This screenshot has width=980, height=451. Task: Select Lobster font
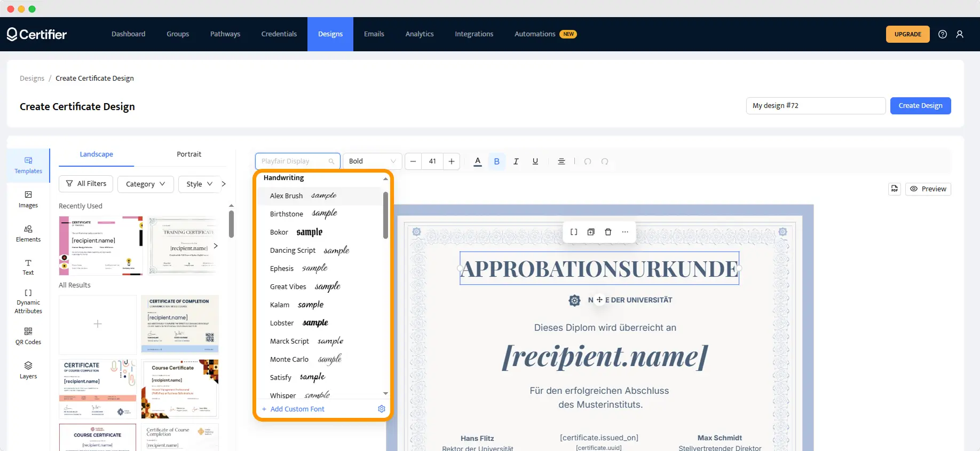(320, 323)
